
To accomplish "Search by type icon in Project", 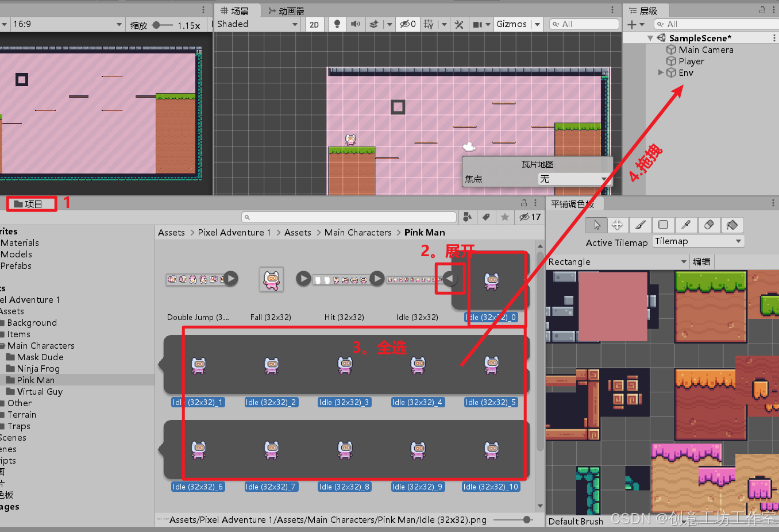I will (468, 217).
